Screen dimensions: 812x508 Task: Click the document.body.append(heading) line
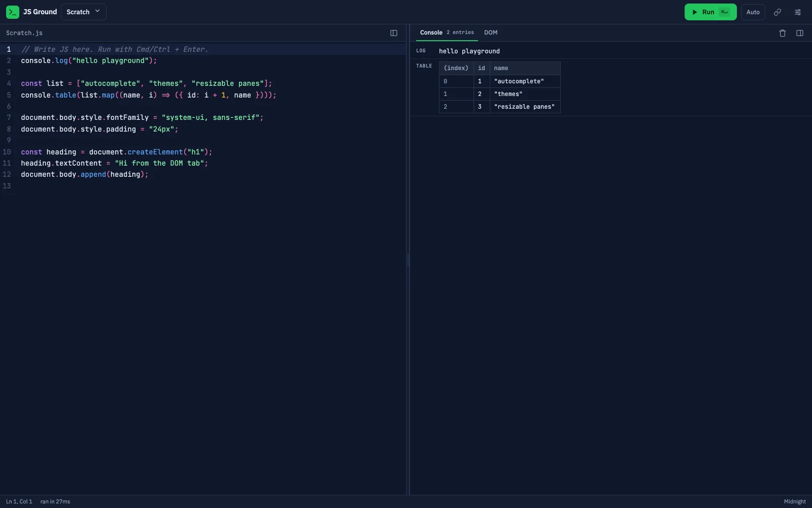pyautogui.click(x=85, y=174)
